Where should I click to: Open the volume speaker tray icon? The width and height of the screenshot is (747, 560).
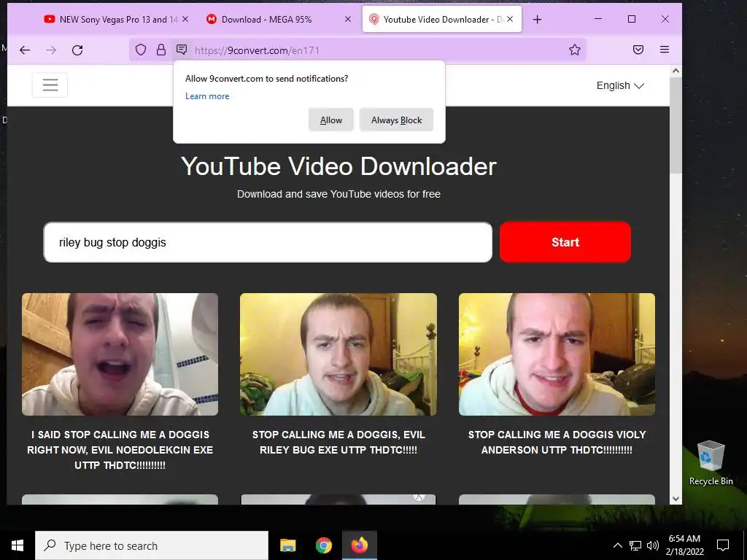coord(653,545)
